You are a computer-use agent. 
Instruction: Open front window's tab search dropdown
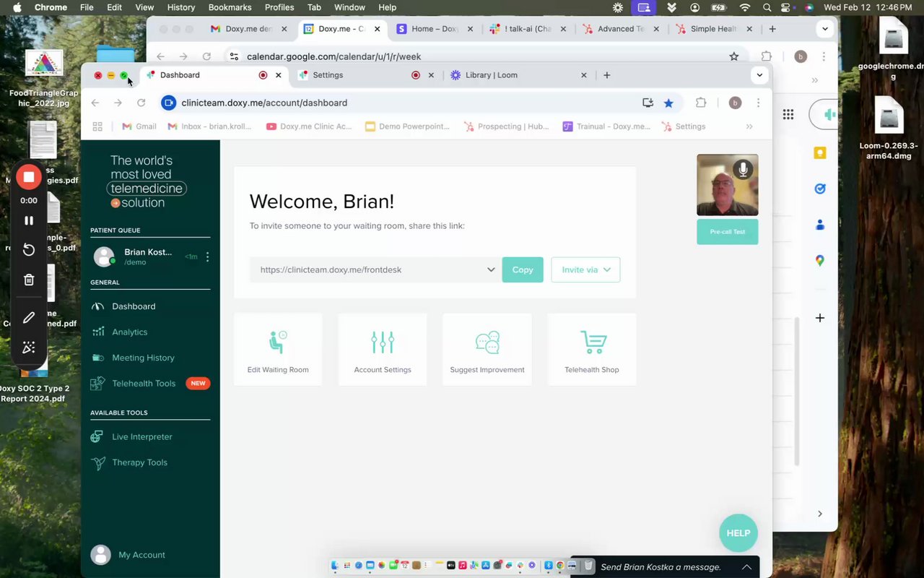click(x=759, y=75)
